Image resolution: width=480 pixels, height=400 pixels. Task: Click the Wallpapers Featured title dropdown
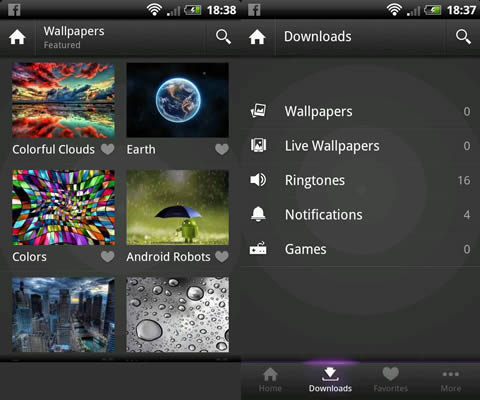[x=74, y=37]
